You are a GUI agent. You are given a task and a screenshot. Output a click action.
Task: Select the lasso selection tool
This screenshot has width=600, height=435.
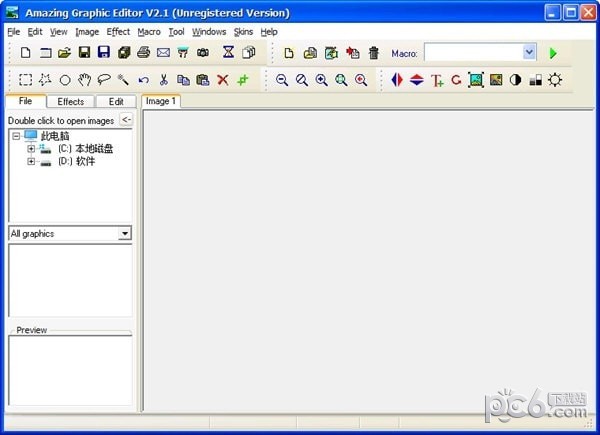point(104,80)
